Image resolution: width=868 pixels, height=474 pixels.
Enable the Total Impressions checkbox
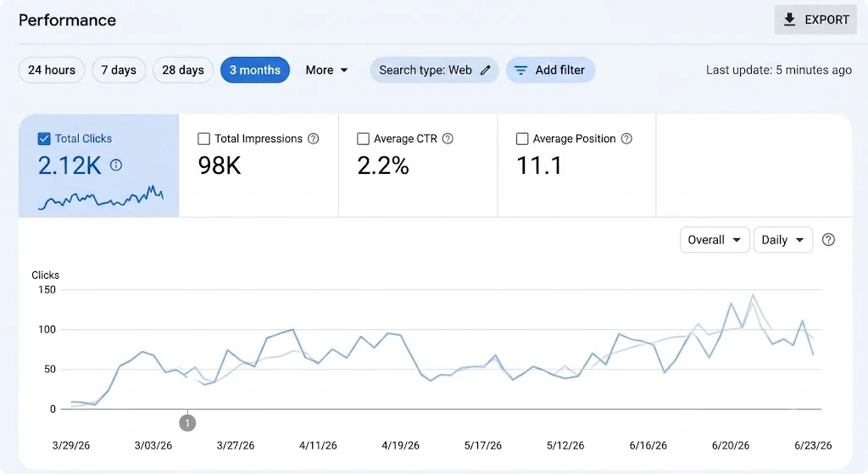point(203,138)
